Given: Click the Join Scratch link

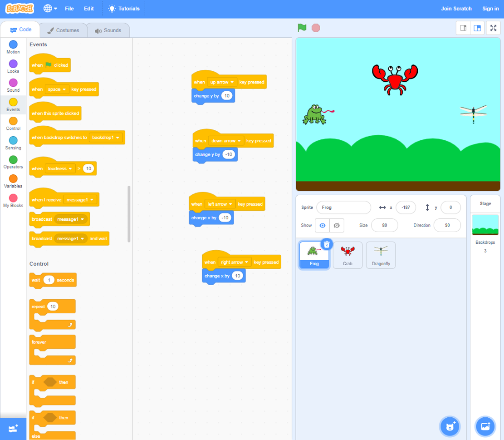Looking at the screenshot, I should [456, 9].
